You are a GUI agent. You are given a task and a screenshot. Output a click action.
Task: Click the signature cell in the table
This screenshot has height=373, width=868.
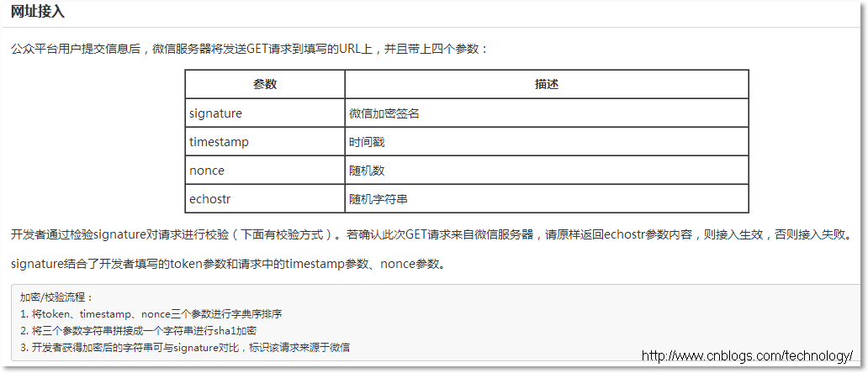215,113
